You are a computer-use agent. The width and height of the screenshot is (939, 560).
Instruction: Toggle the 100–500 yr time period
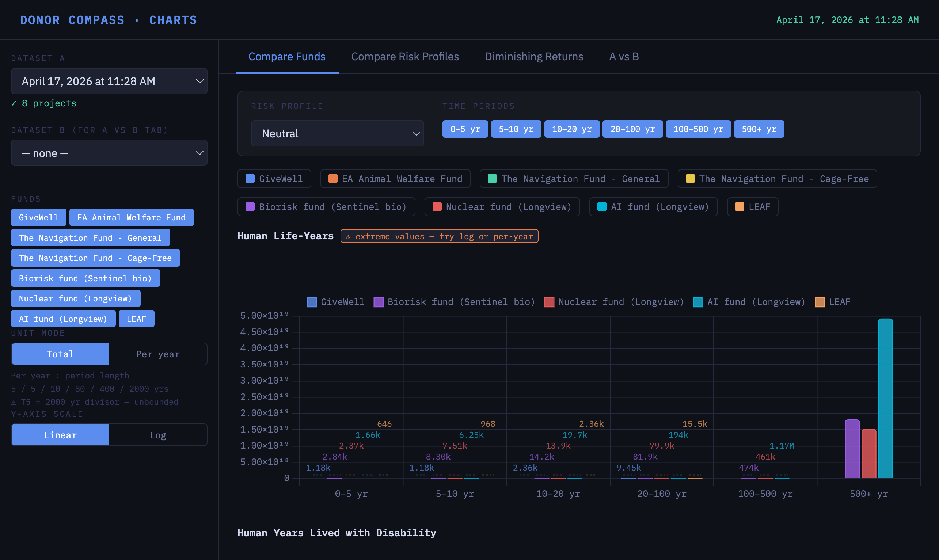(x=698, y=129)
